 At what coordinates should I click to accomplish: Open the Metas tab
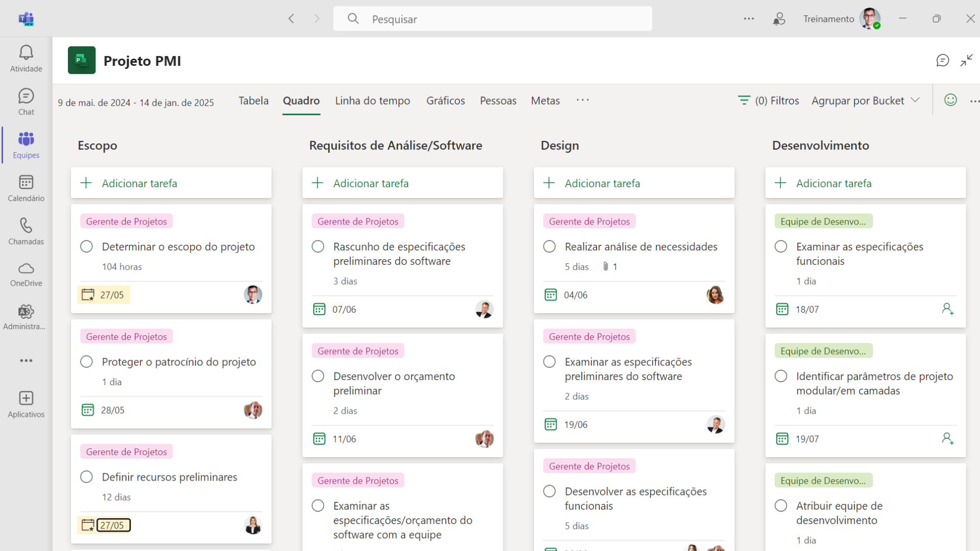point(545,101)
